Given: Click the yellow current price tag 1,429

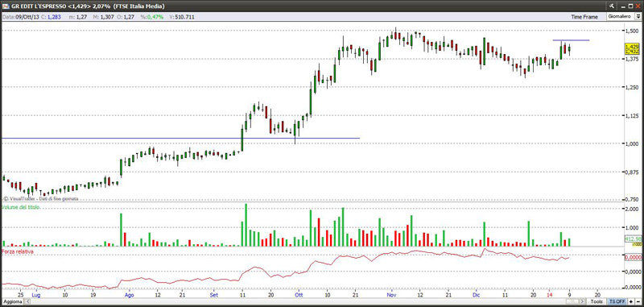Looking at the screenshot, I should pos(632,47).
